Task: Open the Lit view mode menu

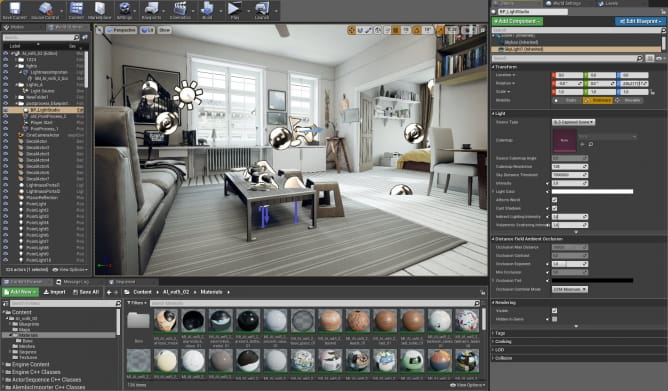Action: pos(147,30)
